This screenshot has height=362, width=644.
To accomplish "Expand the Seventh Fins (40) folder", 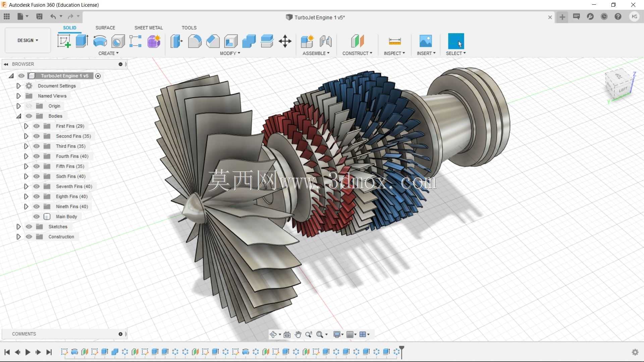I will click(26, 186).
